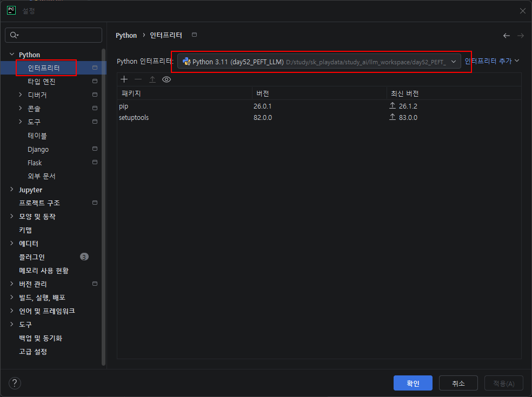Screen dimensions: 532x397
Task: Open the Flask settings page
Action: coord(35,163)
